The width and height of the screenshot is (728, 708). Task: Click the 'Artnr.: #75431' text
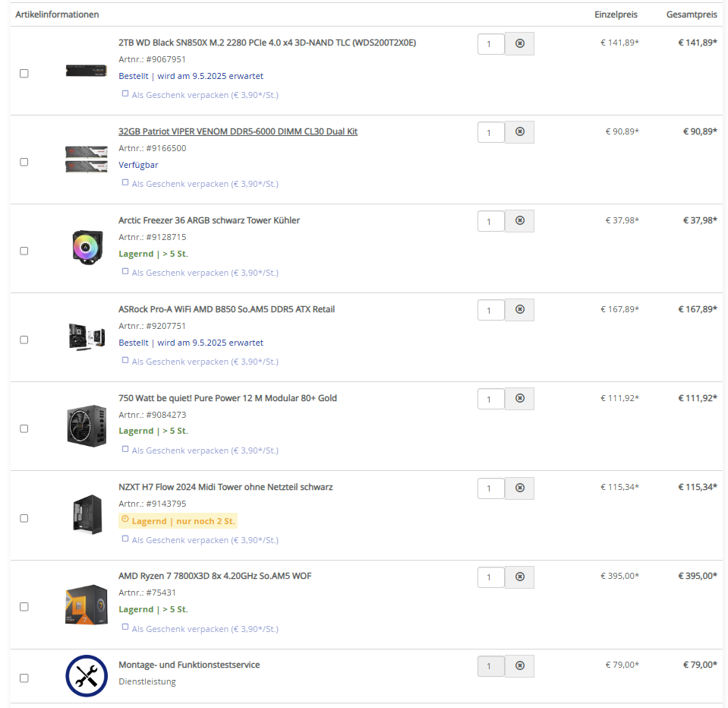pos(147,593)
